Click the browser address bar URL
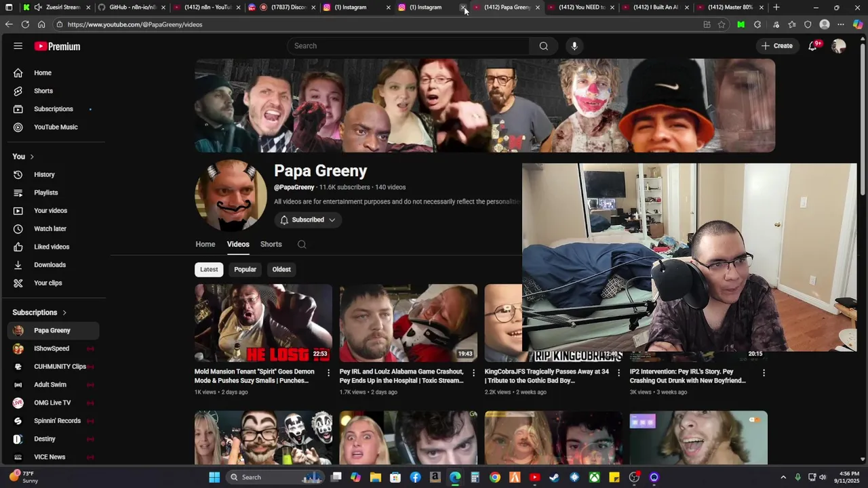 click(x=135, y=24)
